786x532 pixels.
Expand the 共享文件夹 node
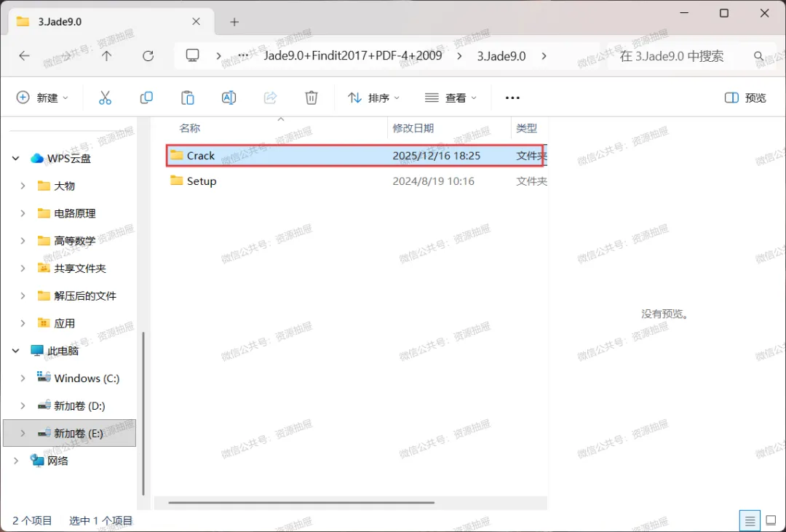(23, 269)
